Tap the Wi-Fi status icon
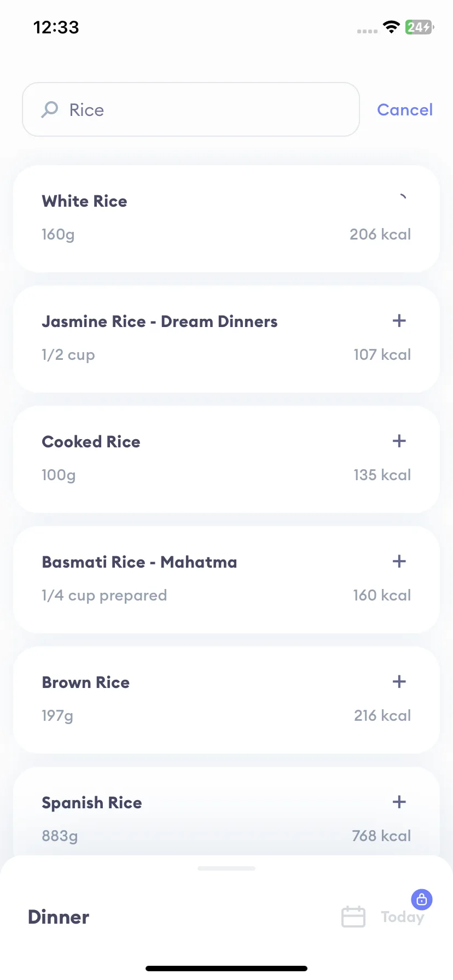 [x=391, y=27]
